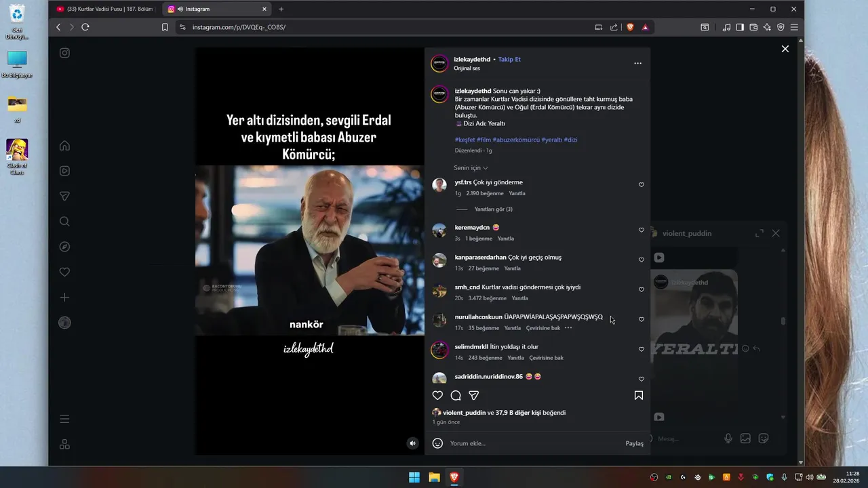
Task: Open Brave VPN shield icon
Action: pos(781,27)
